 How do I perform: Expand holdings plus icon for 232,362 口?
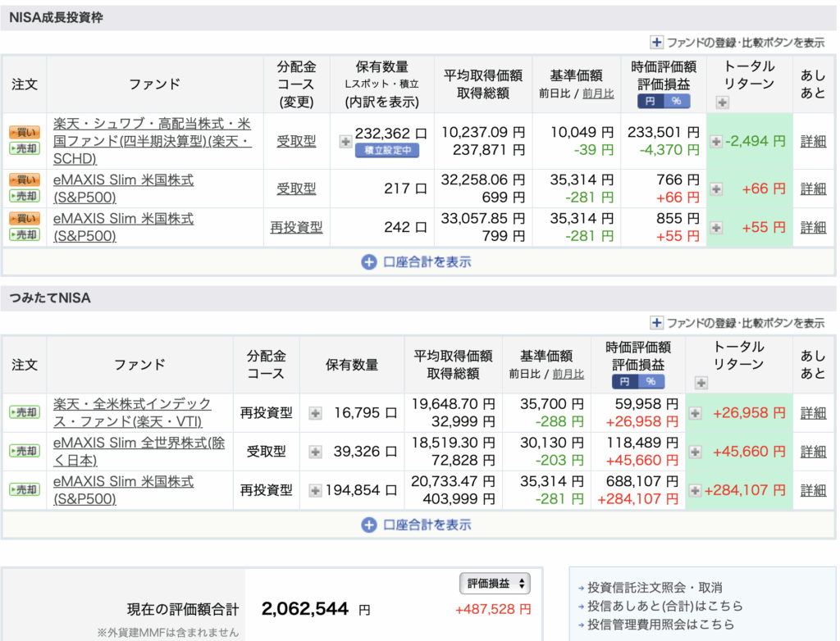point(345,141)
